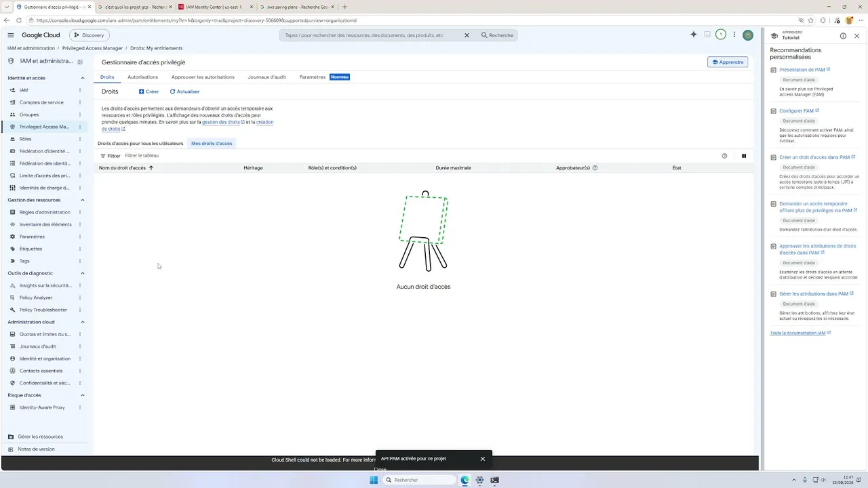Open the Windows Start menu
This screenshot has width=868, height=488.
coord(374,480)
